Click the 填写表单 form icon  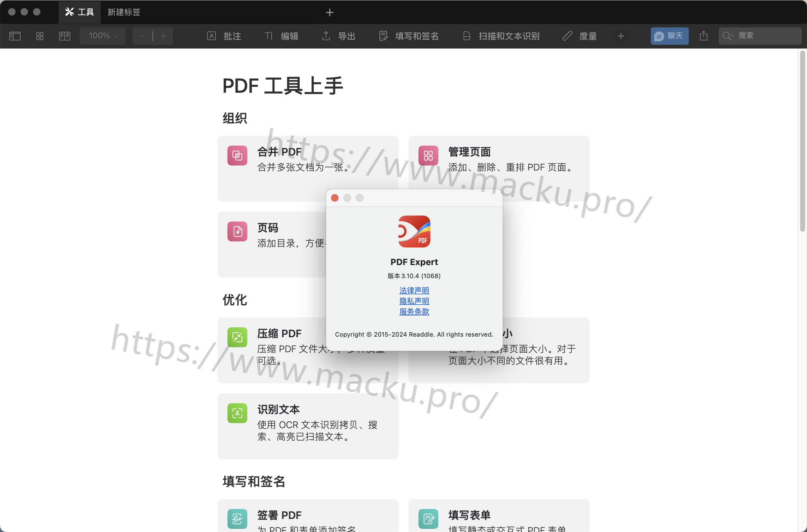click(428, 519)
